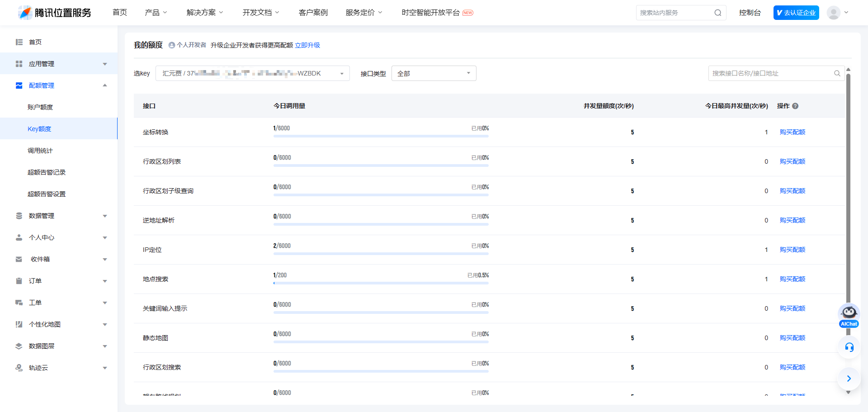Image resolution: width=868 pixels, height=412 pixels.
Task: Open the 产品 top menu
Action: pos(156,13)
